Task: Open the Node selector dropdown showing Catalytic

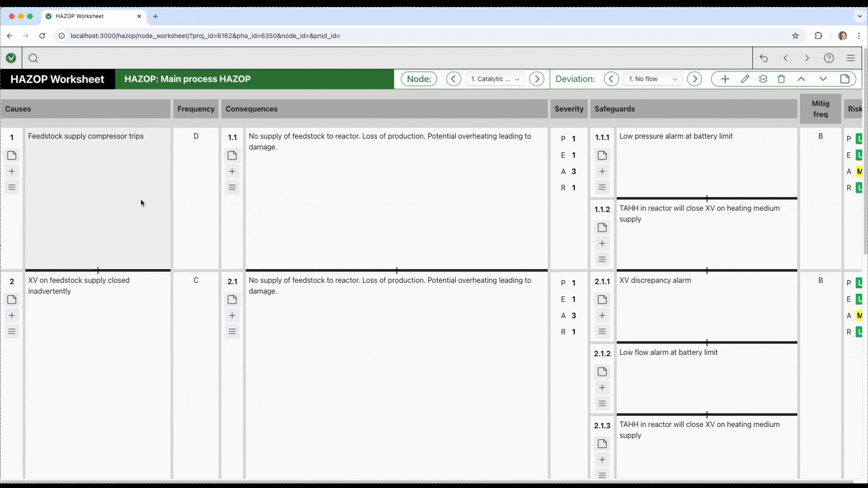Action: tap(495, 79)
